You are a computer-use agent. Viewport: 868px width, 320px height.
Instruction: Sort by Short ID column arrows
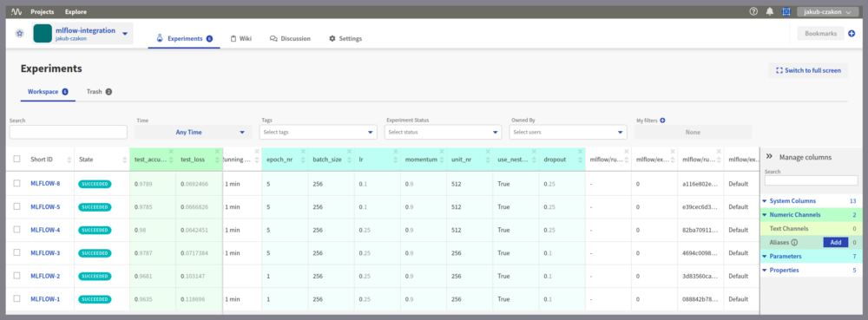69,160
